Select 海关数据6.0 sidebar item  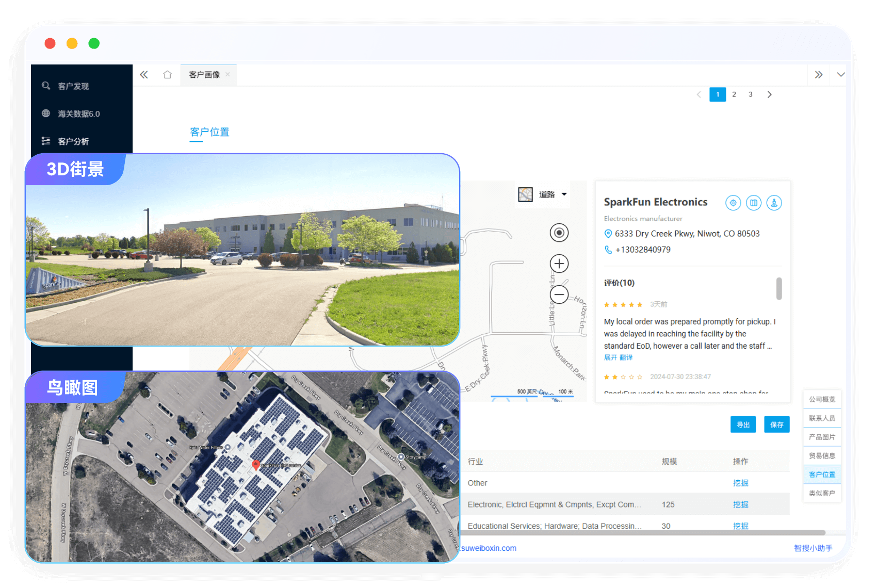coord(78,114)
